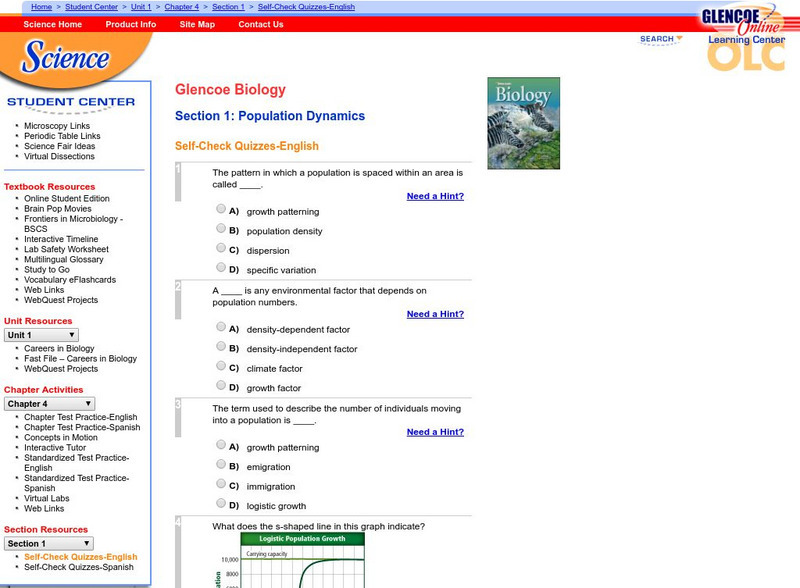Screen dimensions: 800x588
Task: Open Web Links under Chapter Activities
Action: pyautogui.click(x=44, y=508)
